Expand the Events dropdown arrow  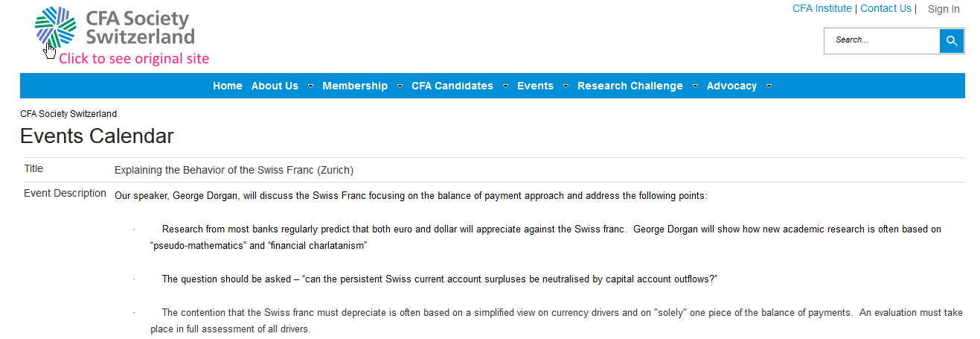click(566, 86)
